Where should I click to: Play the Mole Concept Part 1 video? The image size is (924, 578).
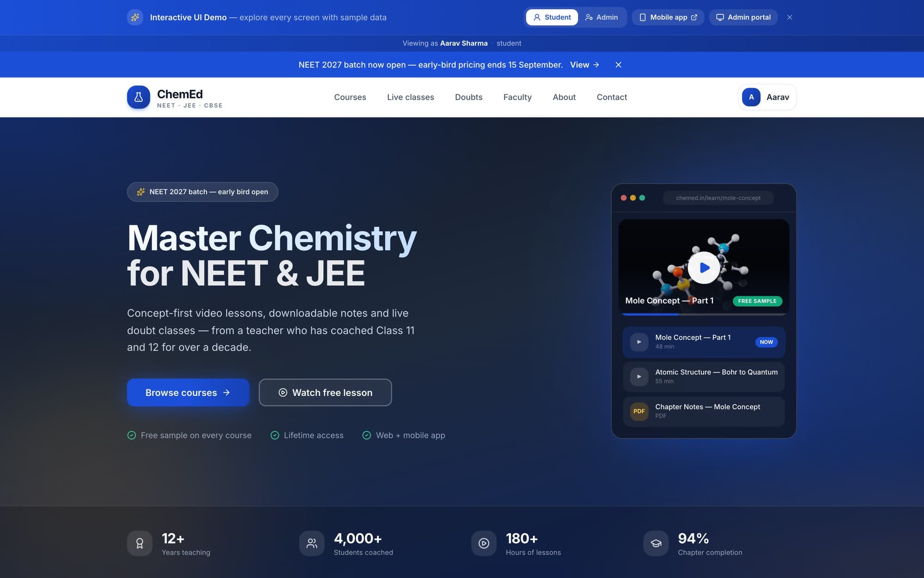[x=704, y=268]
